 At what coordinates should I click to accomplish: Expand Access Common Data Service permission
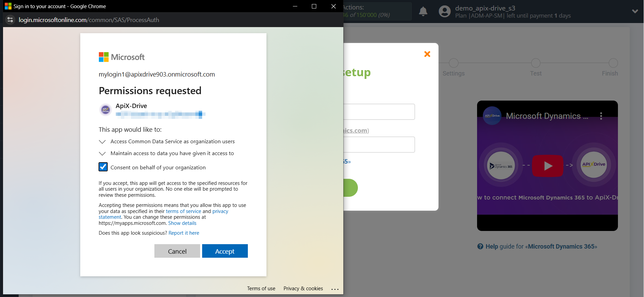click(x=102, y=142)
